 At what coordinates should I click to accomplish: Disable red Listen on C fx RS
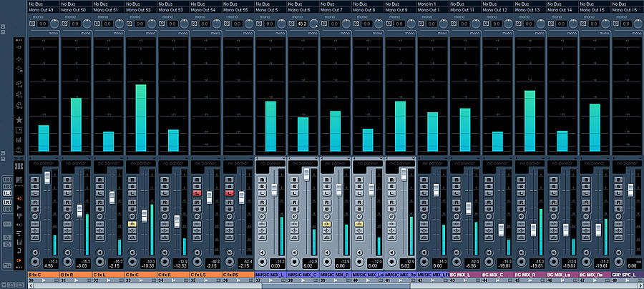click(230, 193)
